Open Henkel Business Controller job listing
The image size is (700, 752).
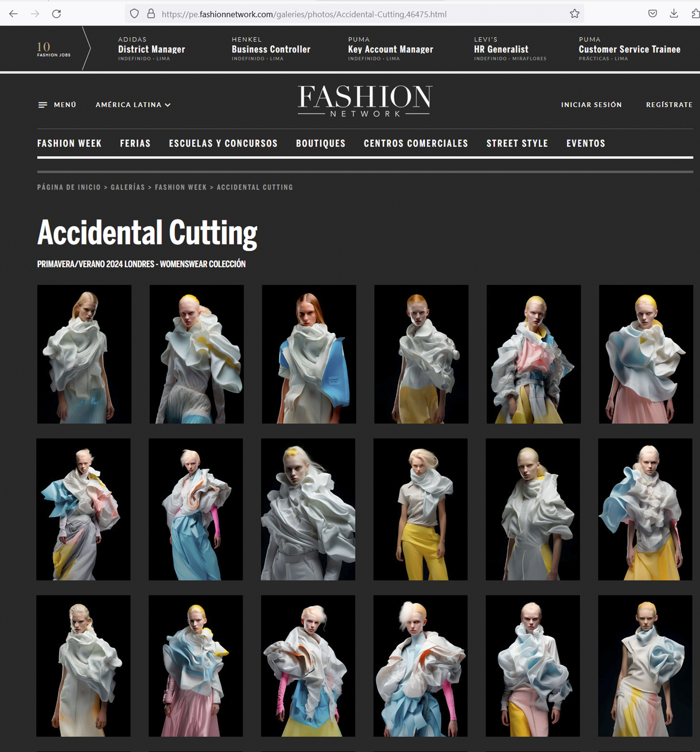click(271, 49)
